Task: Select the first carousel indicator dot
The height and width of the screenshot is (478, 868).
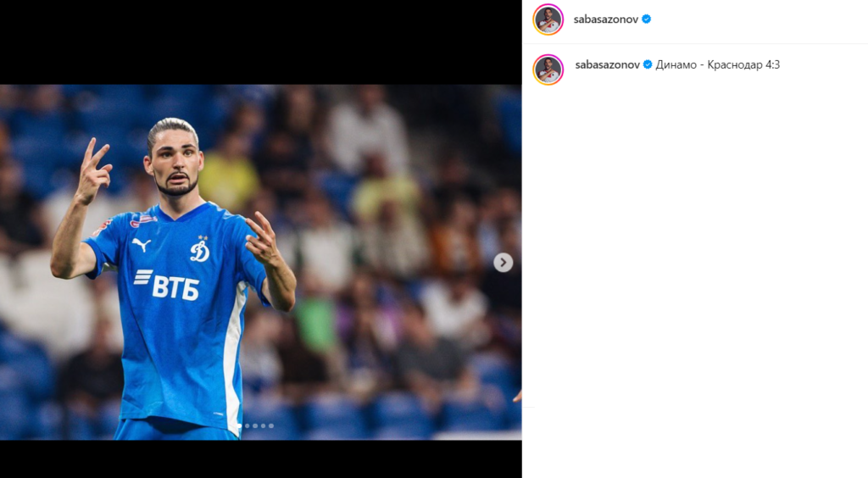Action: point(239,426)
